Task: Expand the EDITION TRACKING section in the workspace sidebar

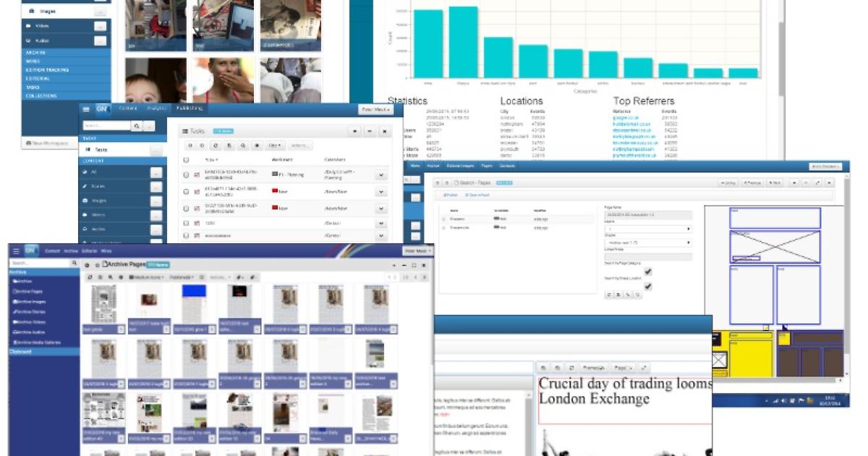Action: [x=66, y=69]
